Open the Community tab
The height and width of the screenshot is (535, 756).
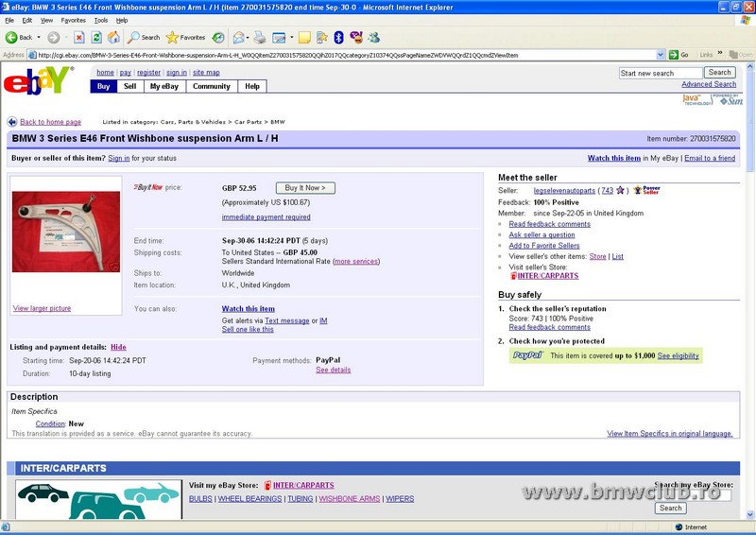tap(212, 86)
